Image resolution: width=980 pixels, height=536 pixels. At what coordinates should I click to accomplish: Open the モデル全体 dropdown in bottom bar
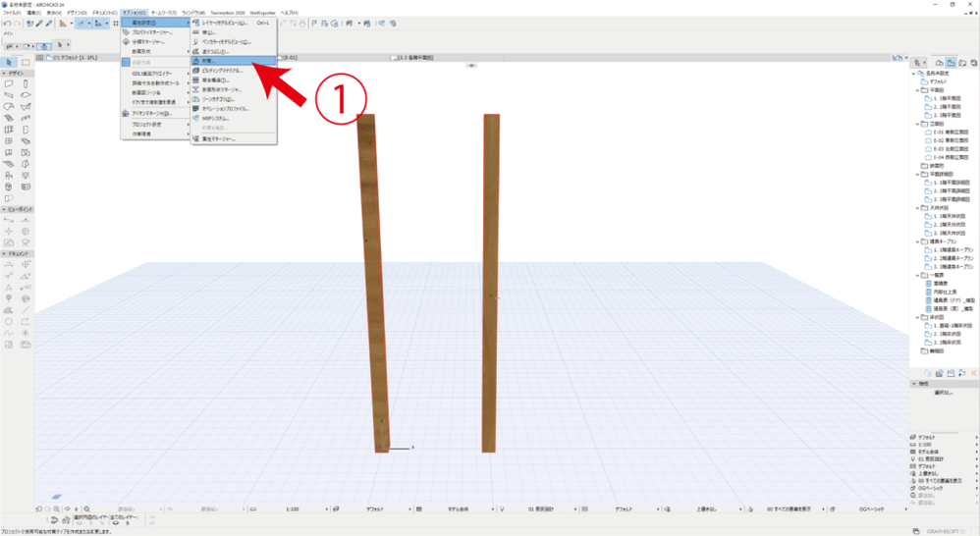pos(459,509)
